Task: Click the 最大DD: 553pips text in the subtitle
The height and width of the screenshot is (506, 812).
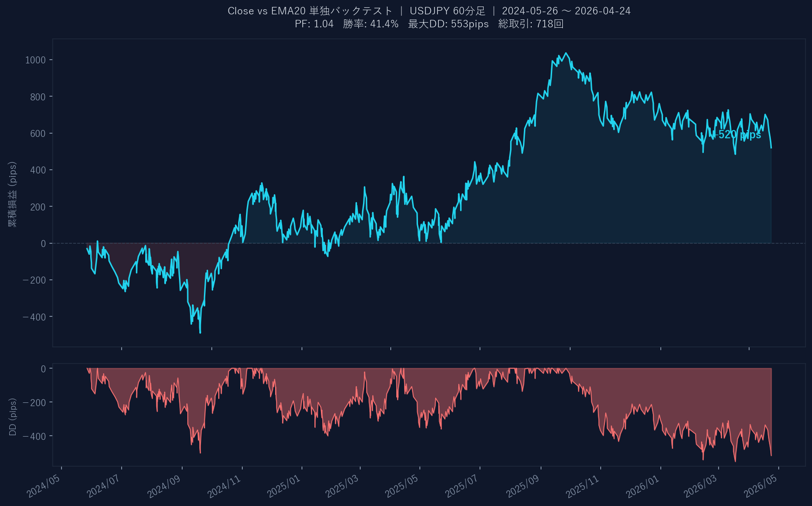Action: pos(448,24)
